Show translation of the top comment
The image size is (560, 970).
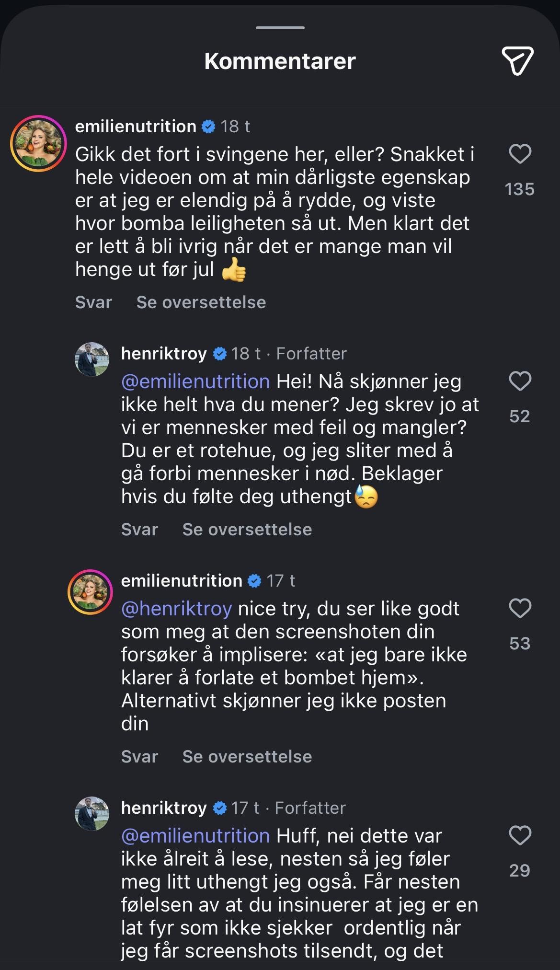coord(201,302)
